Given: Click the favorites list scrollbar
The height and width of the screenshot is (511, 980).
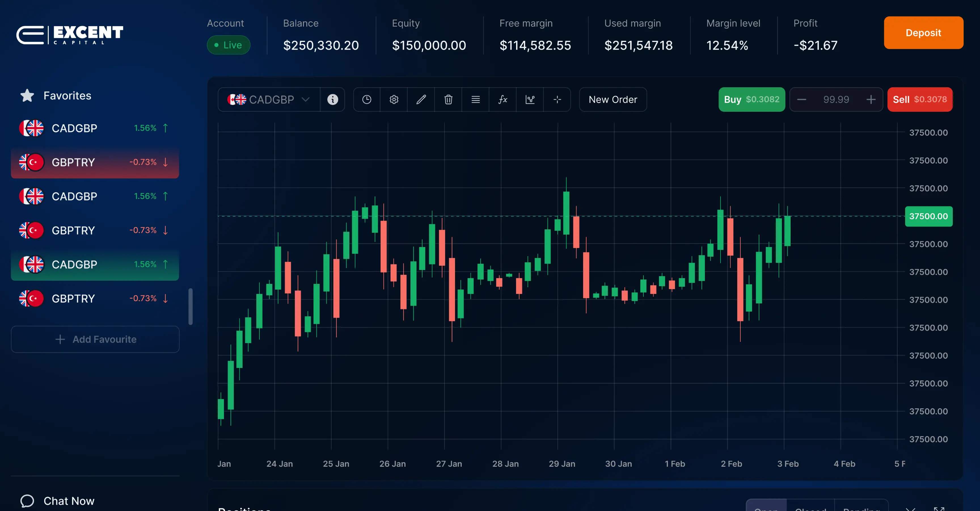Looking at the screenshot, I should [191, 307].
